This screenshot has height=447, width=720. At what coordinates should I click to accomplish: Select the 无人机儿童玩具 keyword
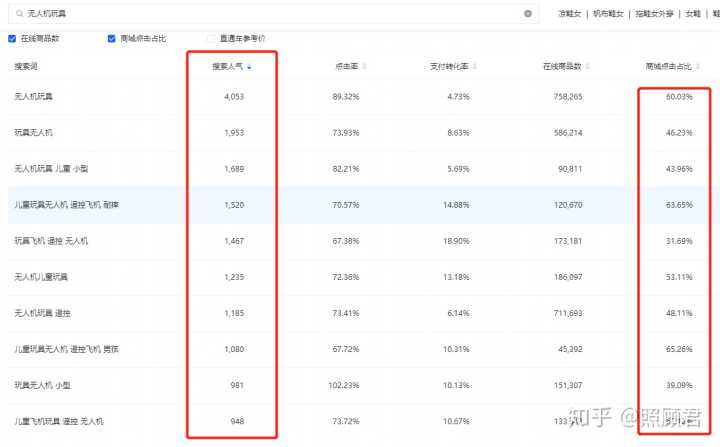pyautogui.click(x=41, y=277)
